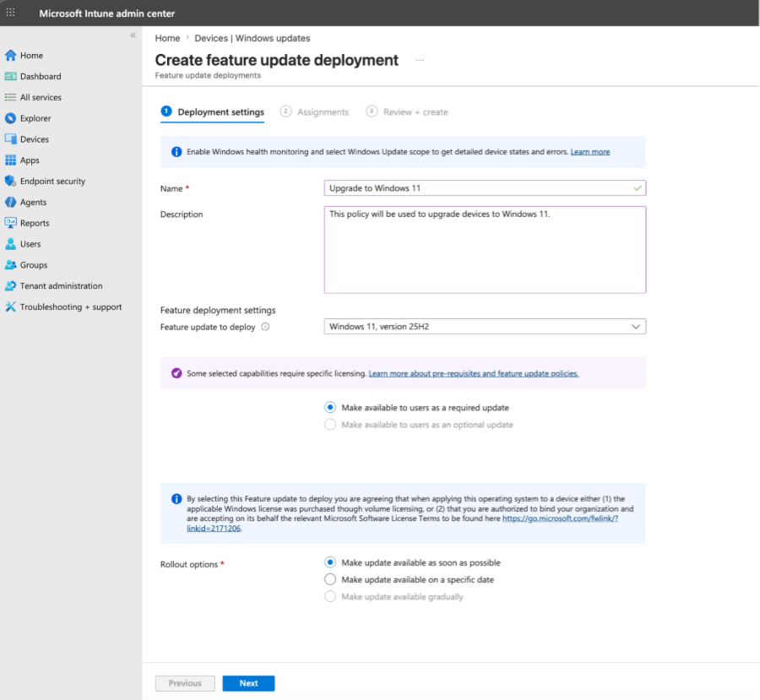Click the Devices monitor icon
760x700 pixels.
click(11, 139)
